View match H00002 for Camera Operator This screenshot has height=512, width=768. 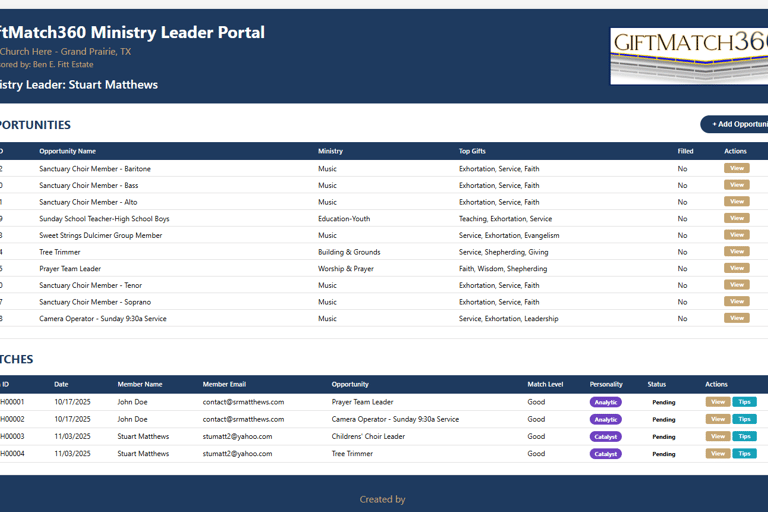pos(718,419)
